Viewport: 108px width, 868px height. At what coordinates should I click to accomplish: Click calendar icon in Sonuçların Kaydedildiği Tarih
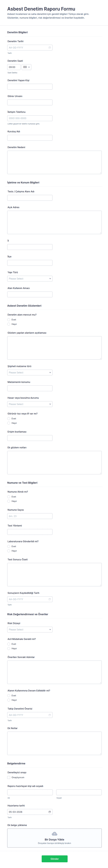point(50,599)
